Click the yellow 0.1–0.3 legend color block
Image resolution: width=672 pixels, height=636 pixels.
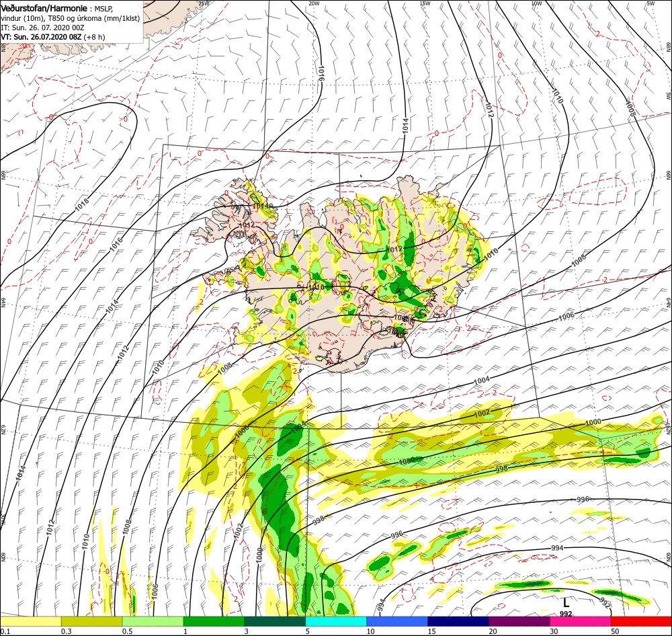30,621
